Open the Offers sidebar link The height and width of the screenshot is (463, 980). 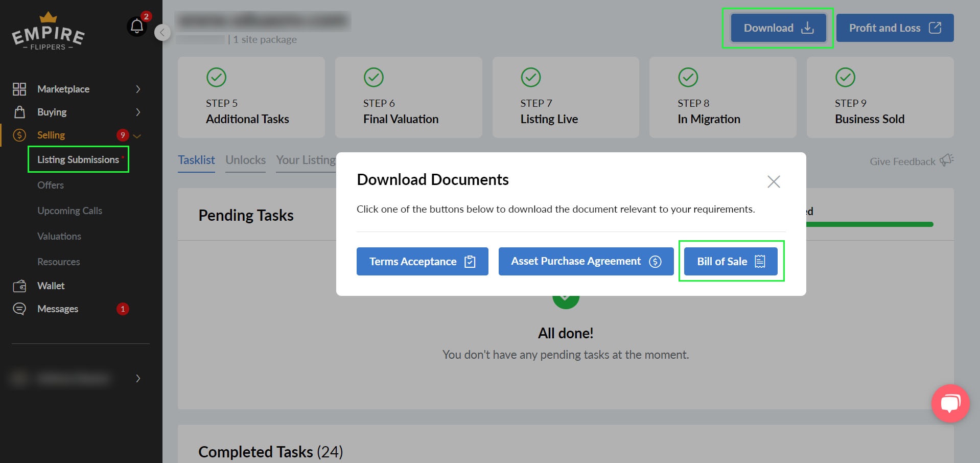51,185
